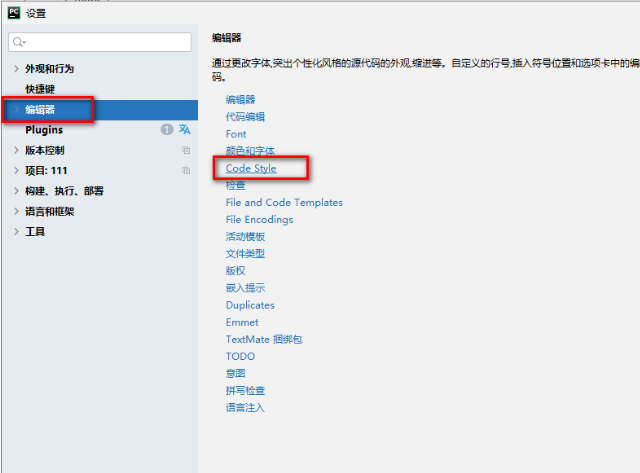This screenshot has height=473, width=640.
Task: Open the 文件类型 link
Action: pyautogui.click(x=245, y=254)
